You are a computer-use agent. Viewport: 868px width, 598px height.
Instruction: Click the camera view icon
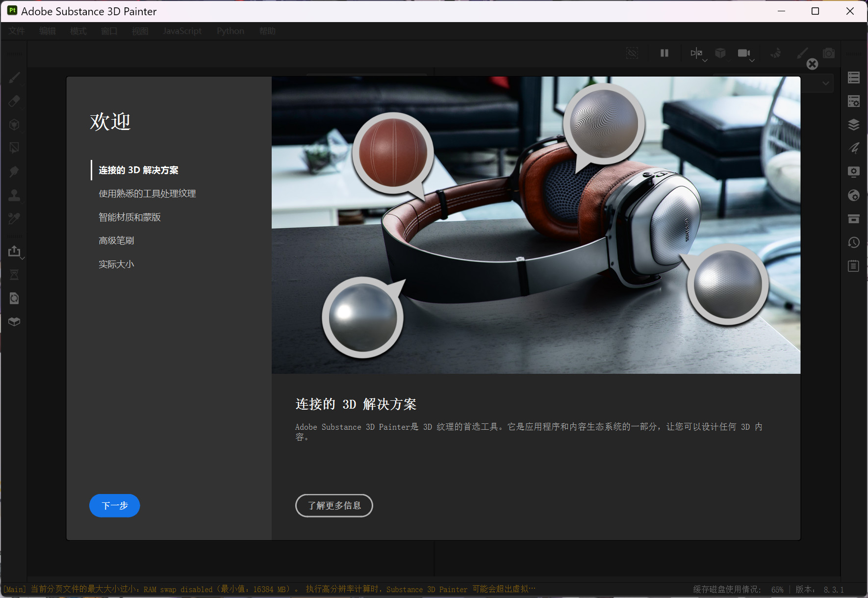744,53
